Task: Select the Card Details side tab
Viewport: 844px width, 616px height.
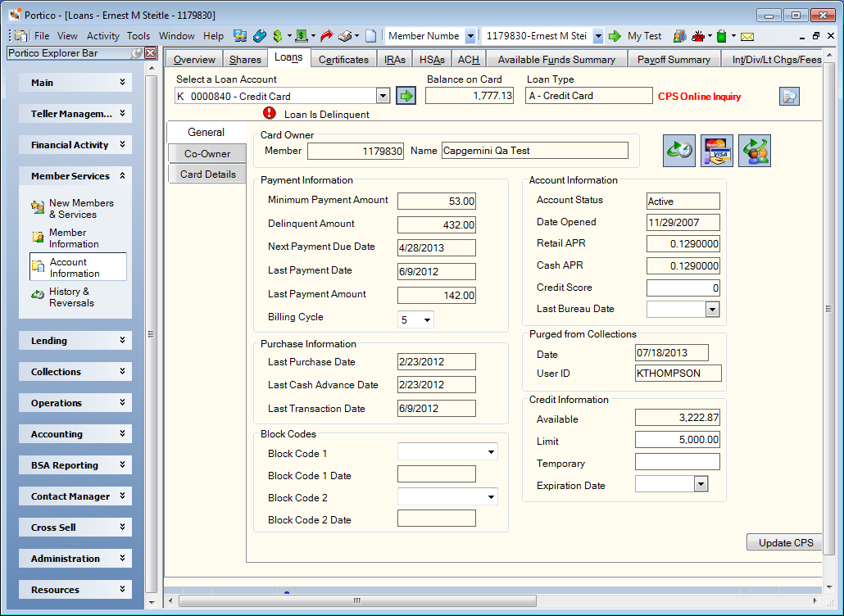Action: 208,174
